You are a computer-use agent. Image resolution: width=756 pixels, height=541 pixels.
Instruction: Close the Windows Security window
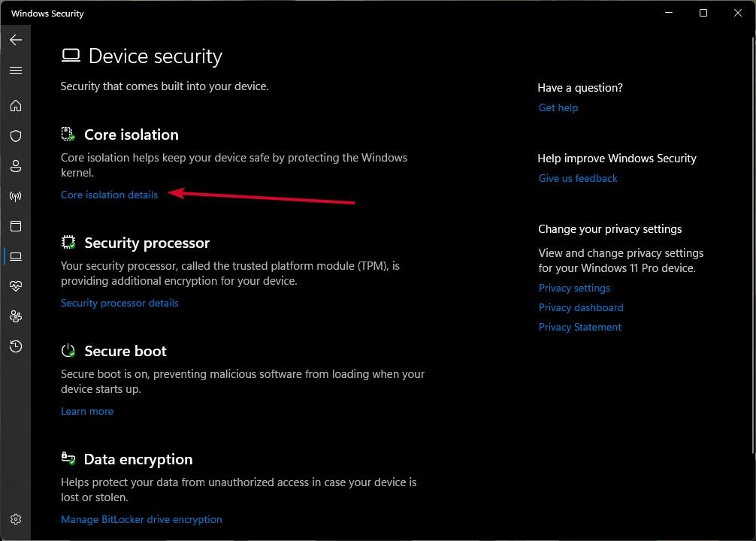pos(738,13)
